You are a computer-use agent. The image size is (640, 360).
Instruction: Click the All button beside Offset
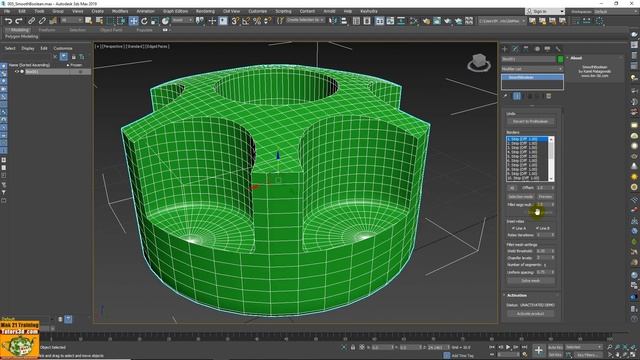pos(512,188)
